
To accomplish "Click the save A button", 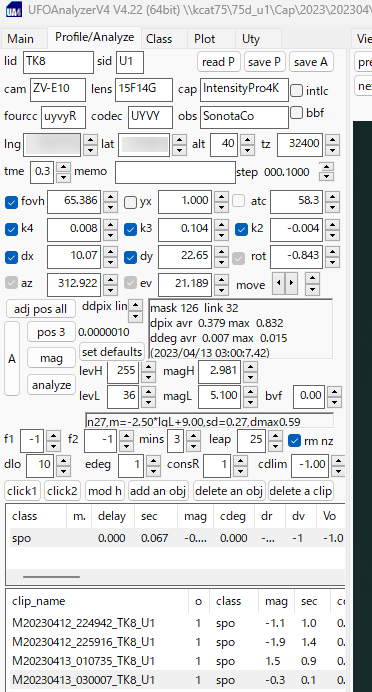I will pos(311,62).
